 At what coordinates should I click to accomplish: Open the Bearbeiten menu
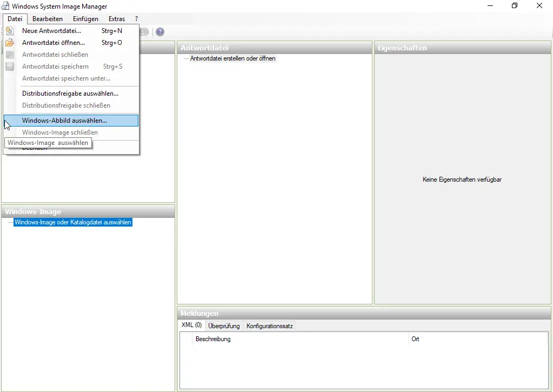tap(48, 19)
